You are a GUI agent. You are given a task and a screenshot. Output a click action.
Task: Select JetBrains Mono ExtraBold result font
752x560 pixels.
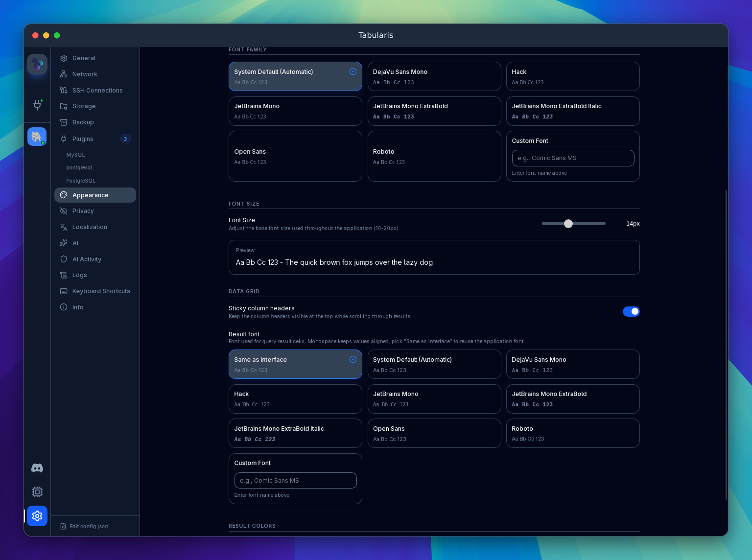[x=573, y=399]
